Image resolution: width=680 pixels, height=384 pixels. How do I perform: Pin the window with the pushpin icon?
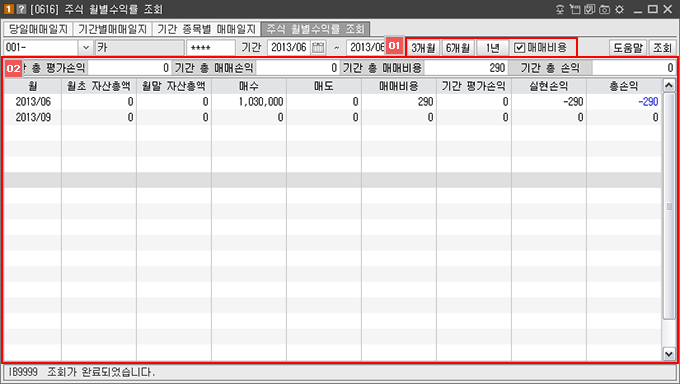[x=560, y=9]
